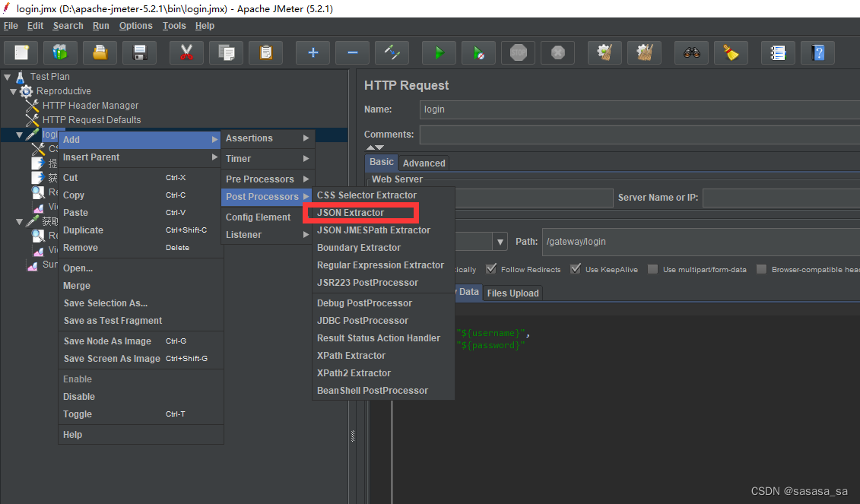Screen dimensions: 860x504
Task: Select BeanShell PostProcessor
Action: point(382,391)
